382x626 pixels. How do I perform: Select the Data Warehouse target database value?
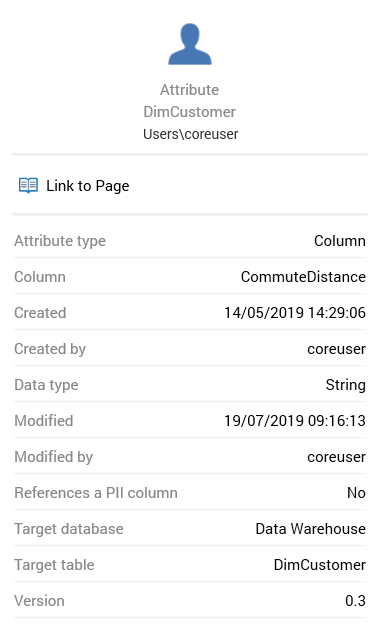tap(311, 529)
